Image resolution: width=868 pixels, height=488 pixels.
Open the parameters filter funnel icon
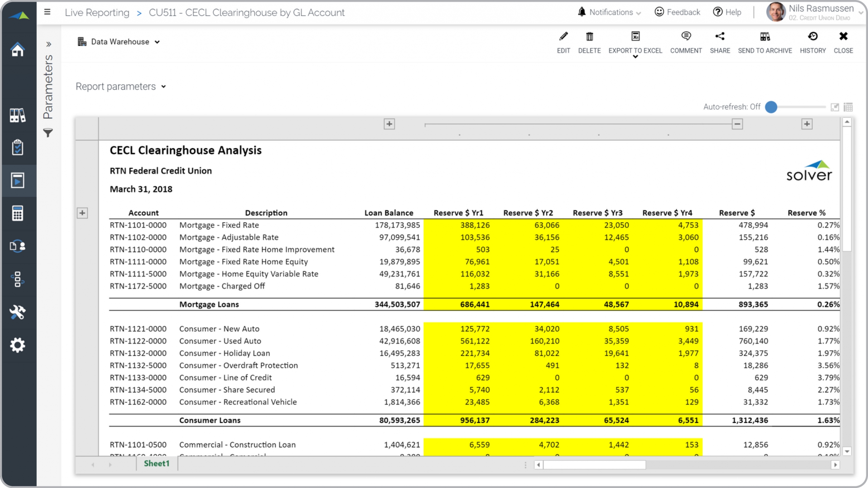pos(48,133)
